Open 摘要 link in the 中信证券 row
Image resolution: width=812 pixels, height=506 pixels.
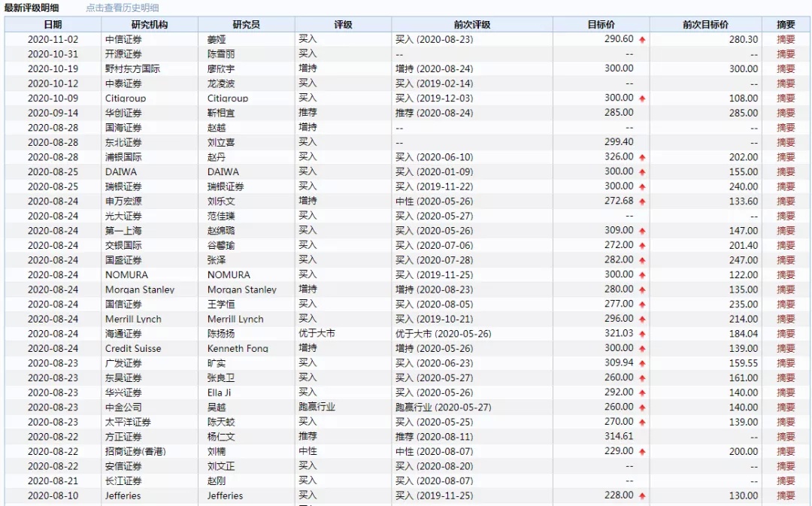click(x=786, y=39)
